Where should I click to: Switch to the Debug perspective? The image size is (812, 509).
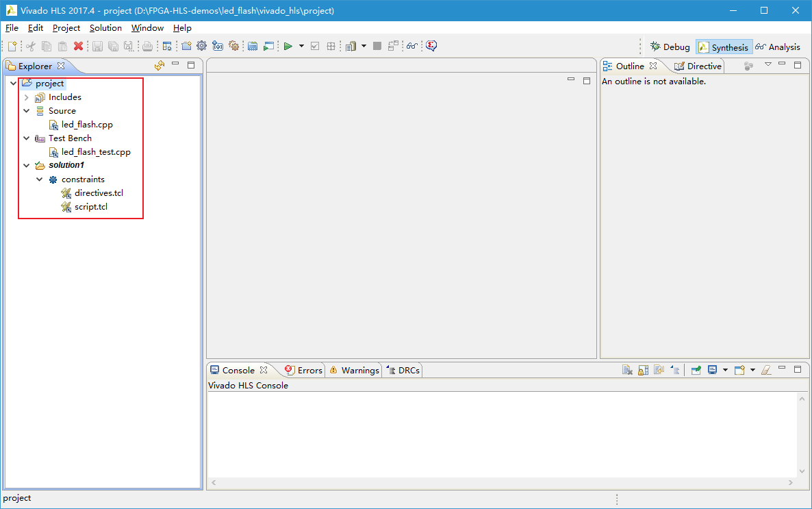tap(670, 47)
